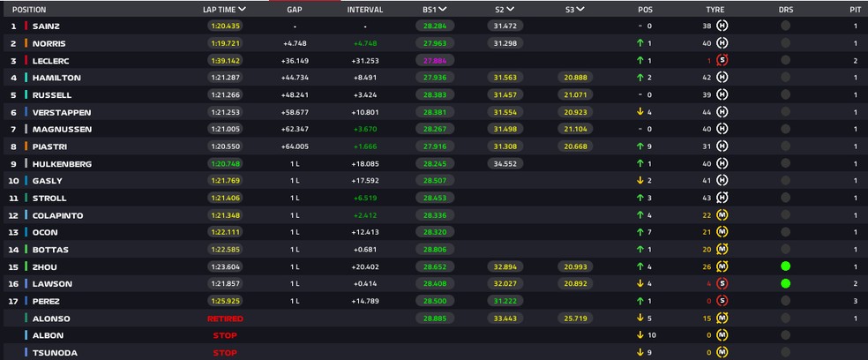Image resolution: width=868 pixels, height=360 pixels.
Task: Click the yellow down arrow in Verstappen row
Action: pos(640,112)
